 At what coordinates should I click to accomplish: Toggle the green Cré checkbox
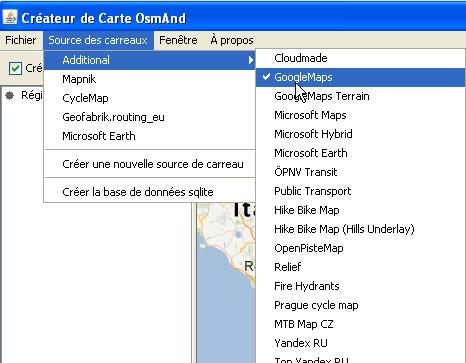pyautogui.click(x=15, y=69)
